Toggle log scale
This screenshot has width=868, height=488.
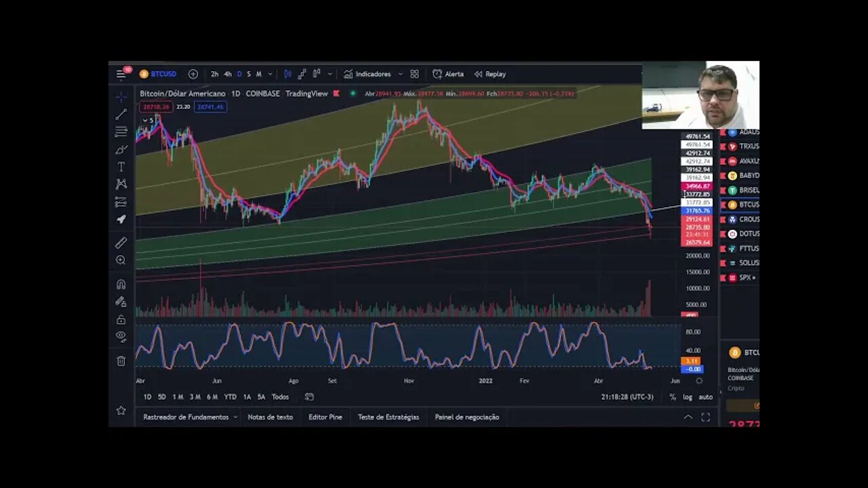688,396
